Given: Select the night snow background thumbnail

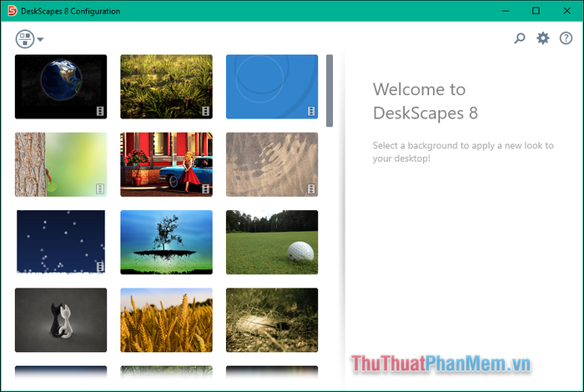Looking at the screenshot, I should pos(61,243).
